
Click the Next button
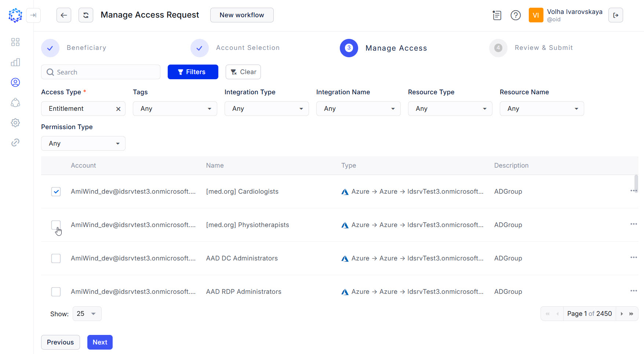(x=100, y=342)
